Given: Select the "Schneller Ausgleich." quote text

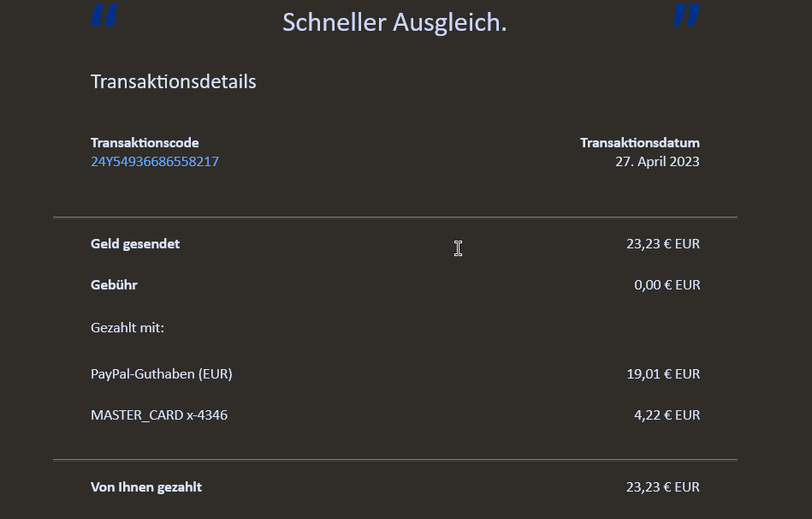Looking at the screenshot, I should (394, 22).
